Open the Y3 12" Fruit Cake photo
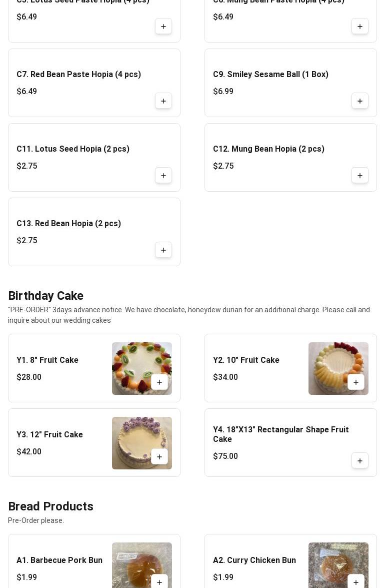 [x=141, y=443]
